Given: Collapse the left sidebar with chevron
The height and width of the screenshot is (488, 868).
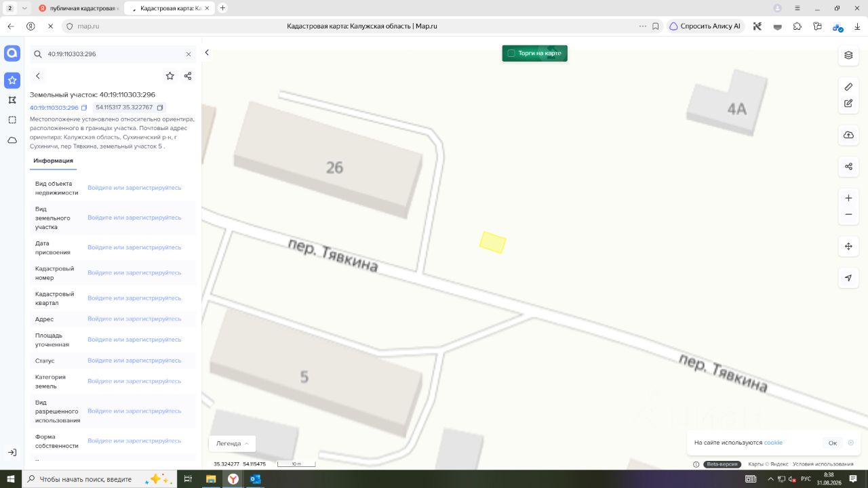Looking at the screenshot, I should (207, 53).
